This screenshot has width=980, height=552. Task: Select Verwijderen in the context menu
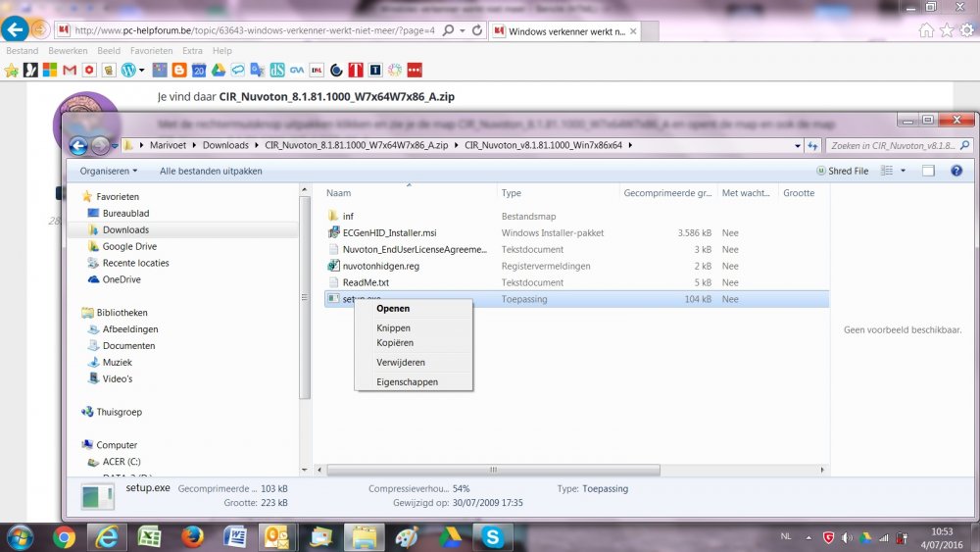pyautogui.click(x=414, y=362)
